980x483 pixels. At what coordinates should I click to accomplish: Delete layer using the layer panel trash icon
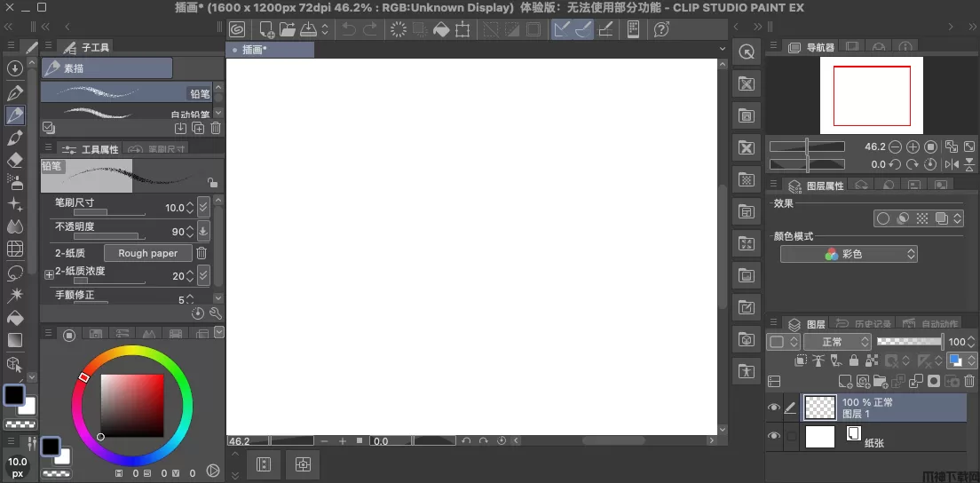(970, 382)
